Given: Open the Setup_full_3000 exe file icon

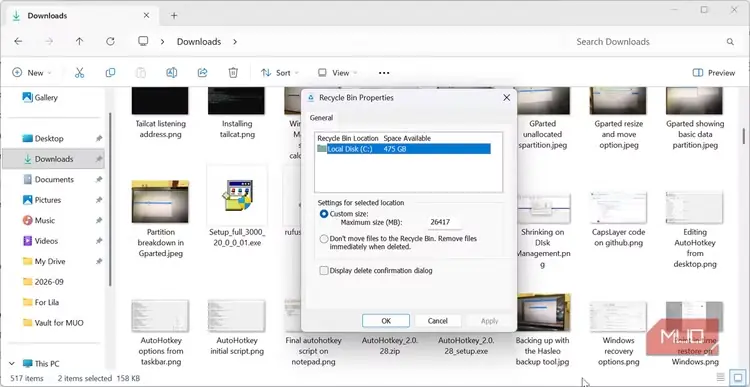Looking at the screenshot, I should [x=237, y=195].
